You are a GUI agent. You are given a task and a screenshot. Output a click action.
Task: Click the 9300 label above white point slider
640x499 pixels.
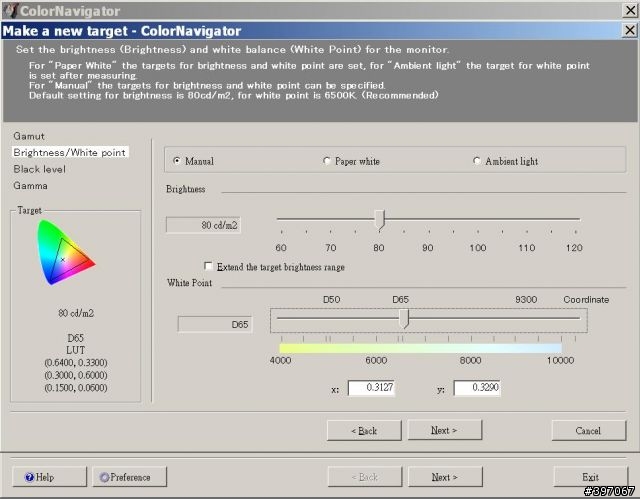coord(526,299)
